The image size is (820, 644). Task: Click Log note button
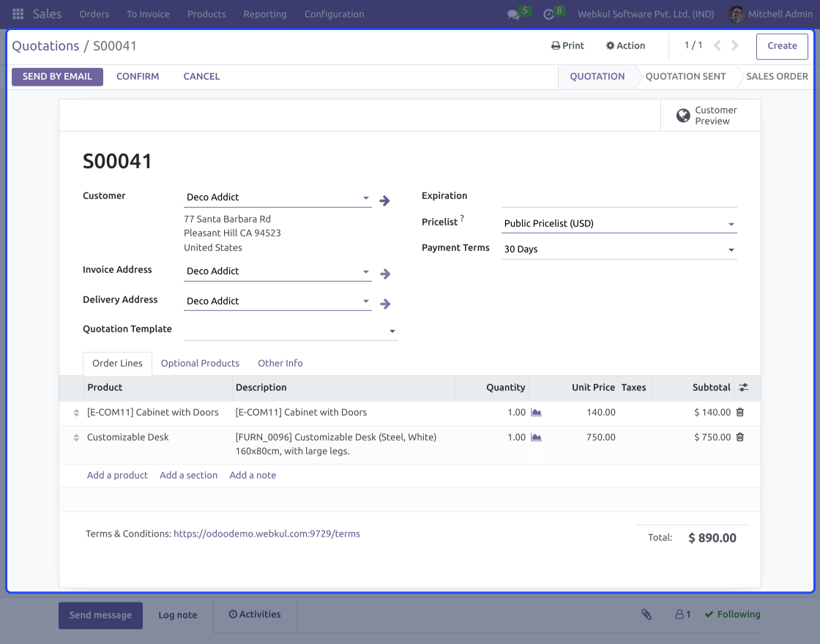pos(178,615)
